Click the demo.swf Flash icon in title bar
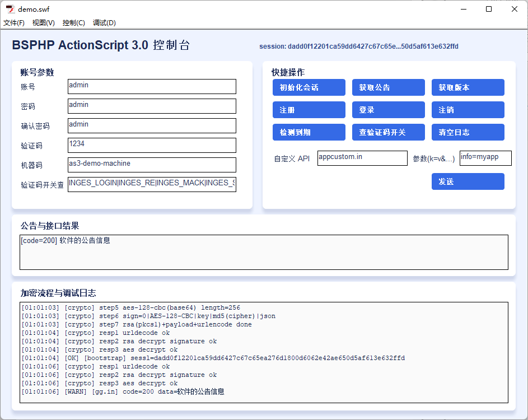Viewport: 528px width, 420px height. 10,9
